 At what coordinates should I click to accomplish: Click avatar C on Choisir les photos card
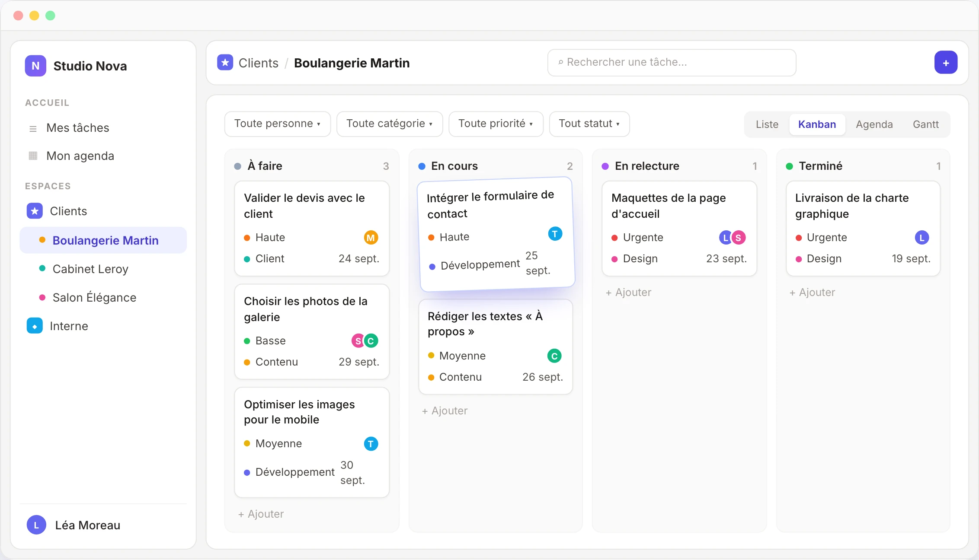point(371,341)
